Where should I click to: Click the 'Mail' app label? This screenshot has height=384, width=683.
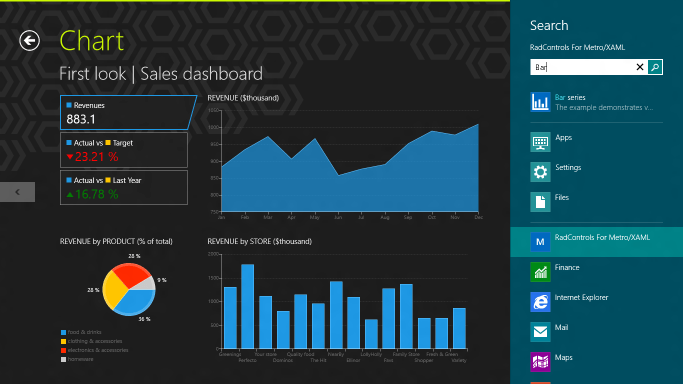(561, 328)
